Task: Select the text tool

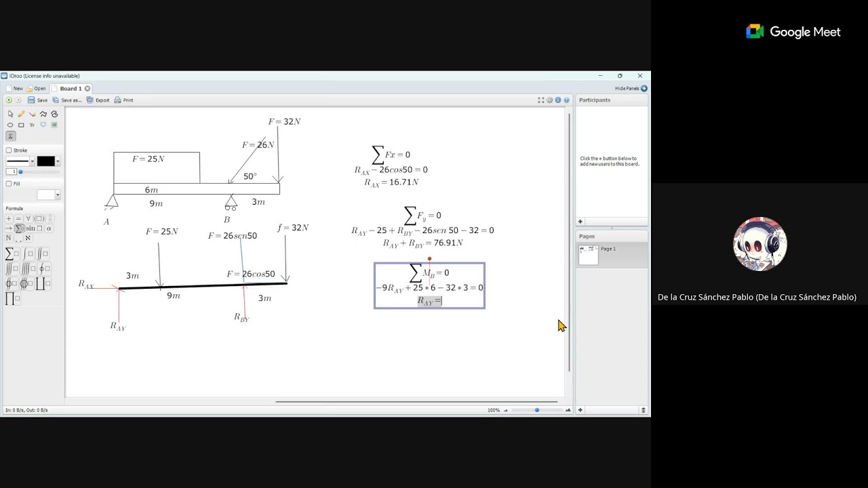Action: (x=32, y=125)
